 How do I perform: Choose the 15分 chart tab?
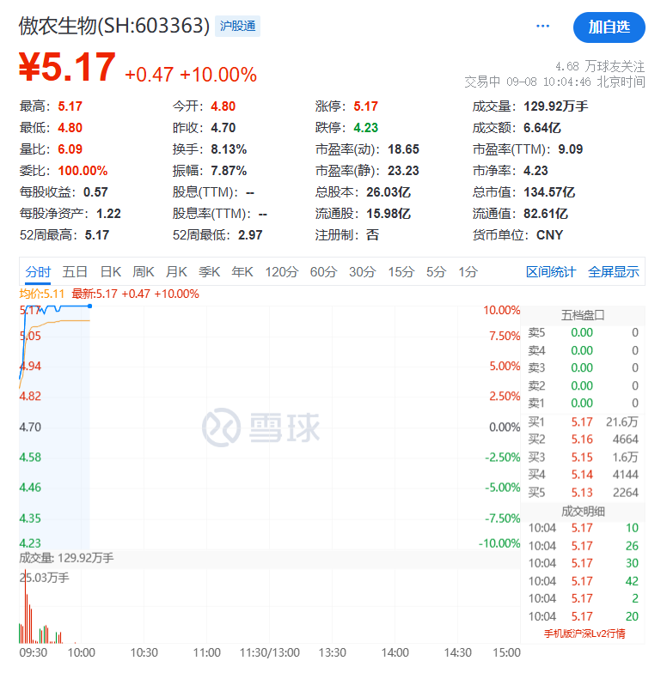coord(401,272)
